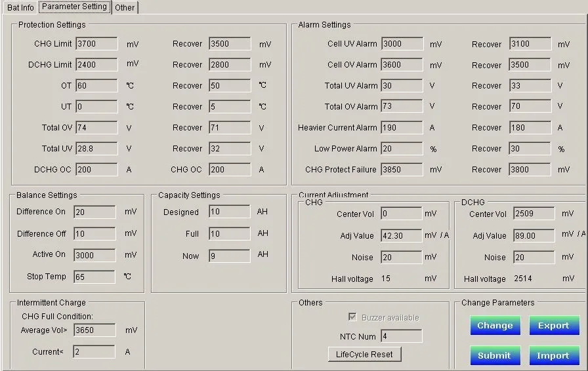
Task: Click the Total UV Alarm field showing 30
Action: (402, 85)
